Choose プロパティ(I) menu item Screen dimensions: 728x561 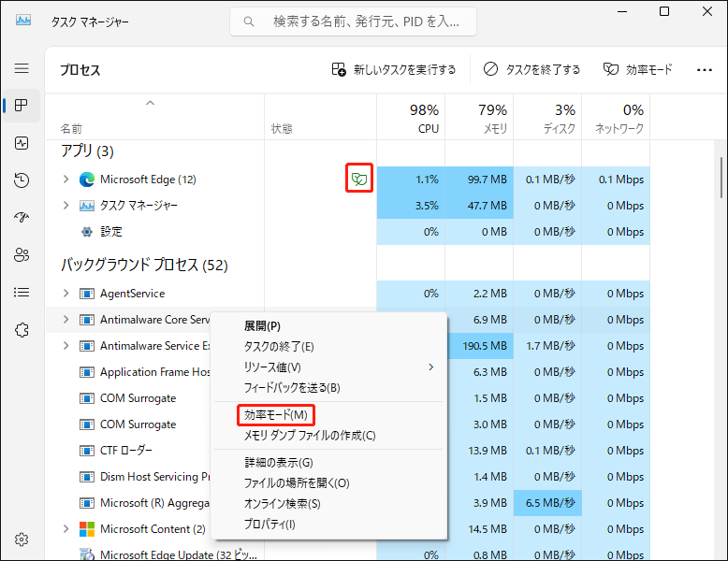tap(328, 524)
